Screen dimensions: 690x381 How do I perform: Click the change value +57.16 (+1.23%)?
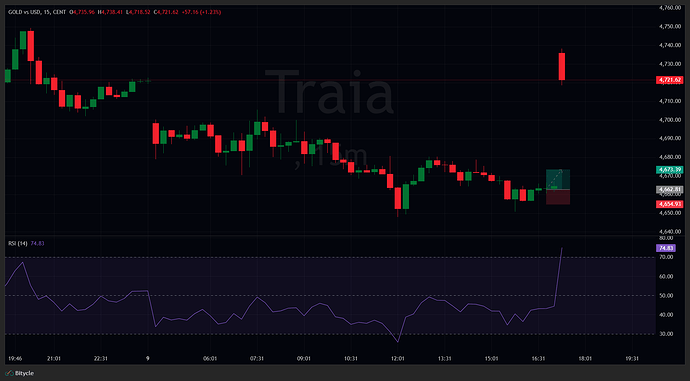point(201,12)
